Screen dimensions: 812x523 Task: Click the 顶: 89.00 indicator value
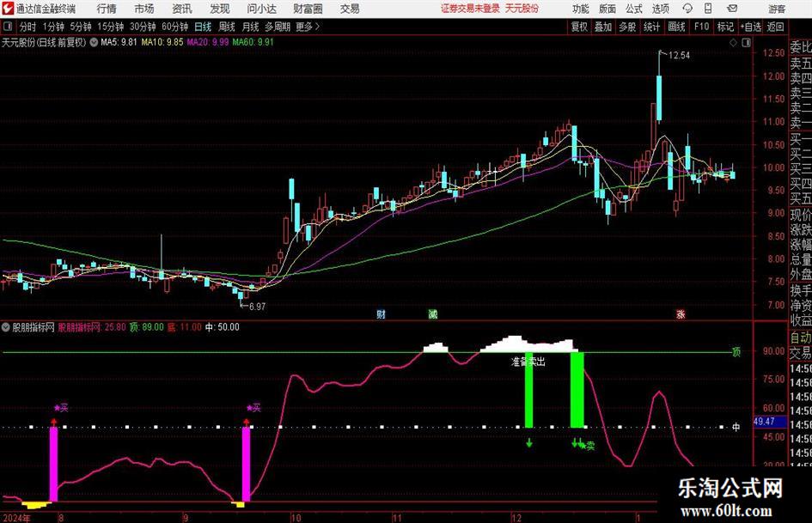pos(147,327)
